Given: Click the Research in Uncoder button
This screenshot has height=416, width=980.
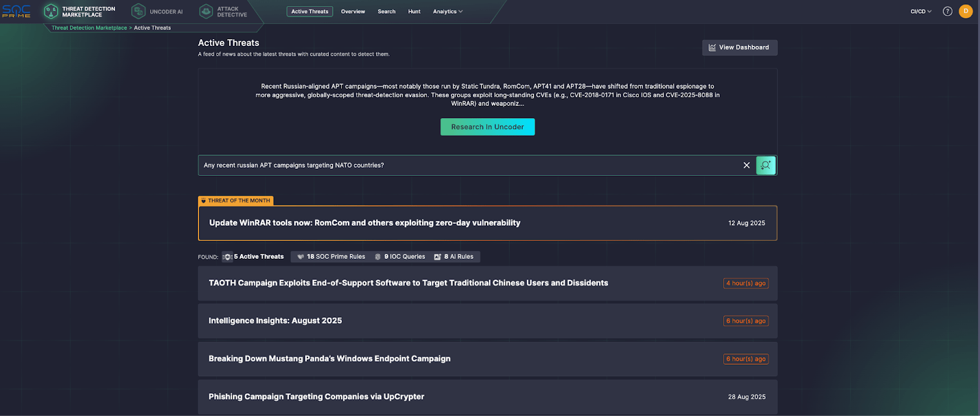Looking at the screenshot, I should [x=488, y=127].
